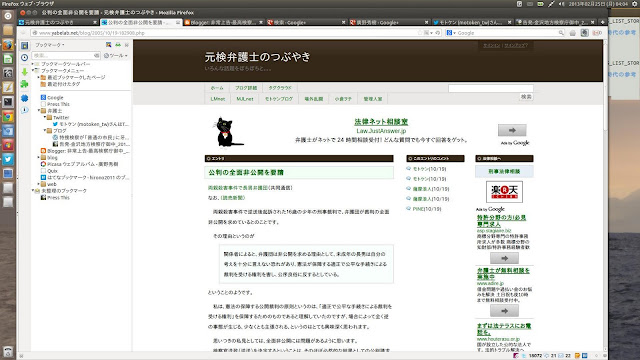This screenshot has height=360, width=640.
Task: Switch to the 元検弁護士のつぶやき first tab
Action: pos(58,22)
